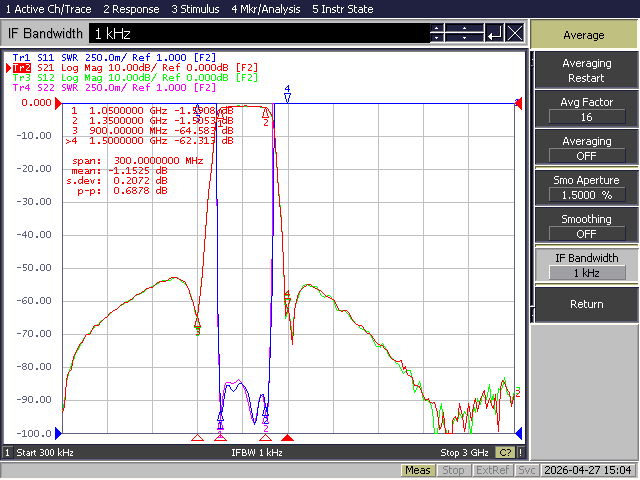Screen dimensions: 640x480
Task: Click marker 4 triangle at top of graph
Action: (x=287, y=97)
